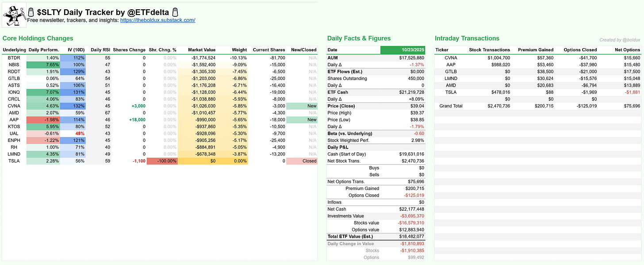The image size is (644, 265).
Task: Click Net Cash value $22,177,448
Action: 402,209
